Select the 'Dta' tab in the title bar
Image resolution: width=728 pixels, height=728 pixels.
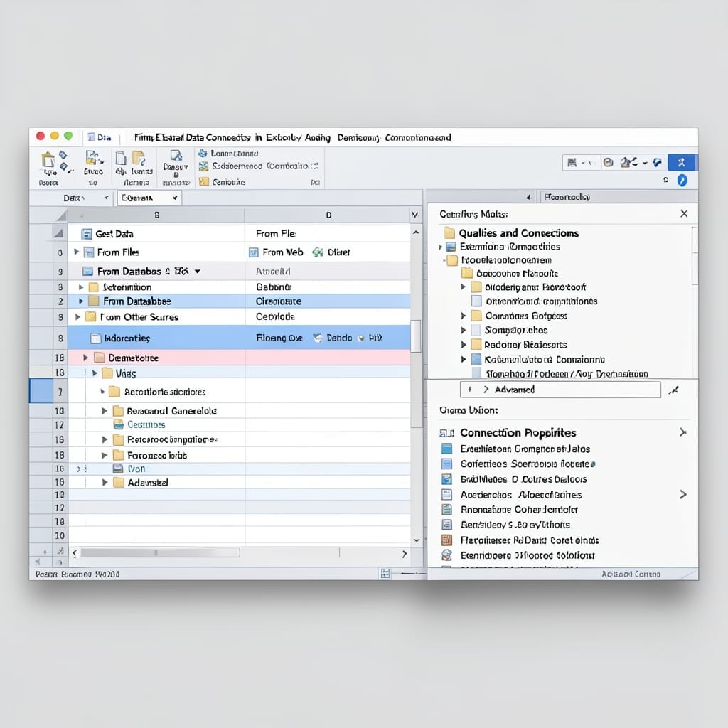tap(100, 137)
